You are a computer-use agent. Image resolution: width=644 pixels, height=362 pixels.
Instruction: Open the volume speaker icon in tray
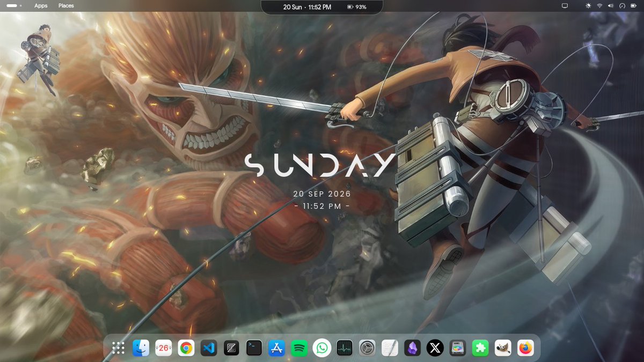611,6
